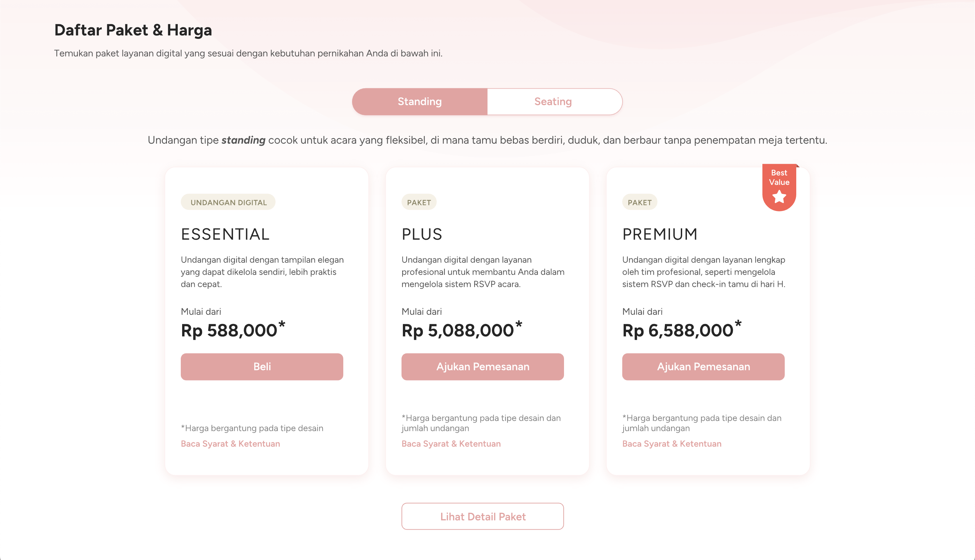Image resolution: width=975 pixels, height=560 pixels.
Task: Click the Rp 5,088,000 price
Action: tap(458, 330)
